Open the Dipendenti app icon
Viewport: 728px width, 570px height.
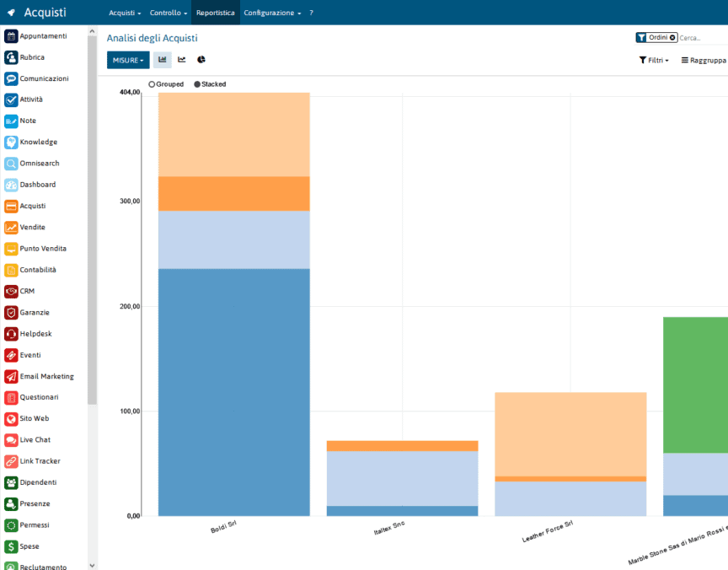click(11, 483)
